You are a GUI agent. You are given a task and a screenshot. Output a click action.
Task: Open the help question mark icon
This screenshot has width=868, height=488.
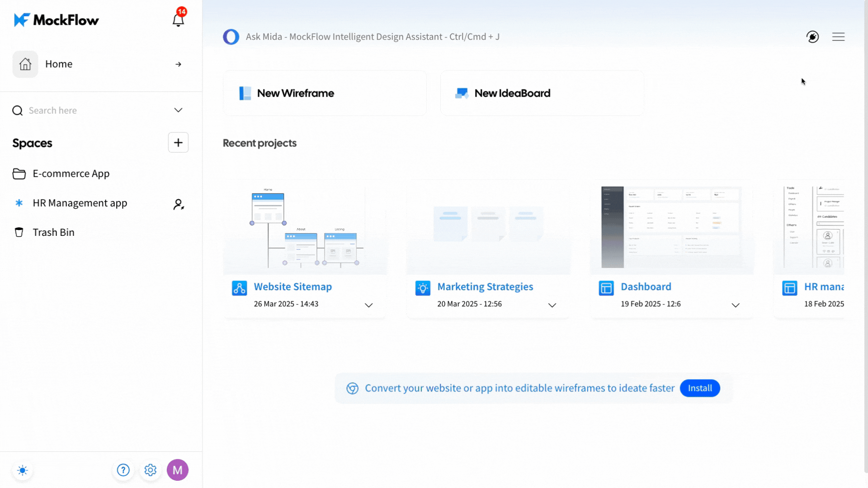[x=123, y=470]
